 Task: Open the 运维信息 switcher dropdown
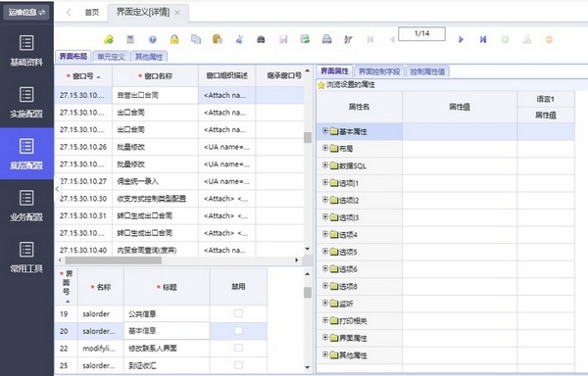point(26,13)
